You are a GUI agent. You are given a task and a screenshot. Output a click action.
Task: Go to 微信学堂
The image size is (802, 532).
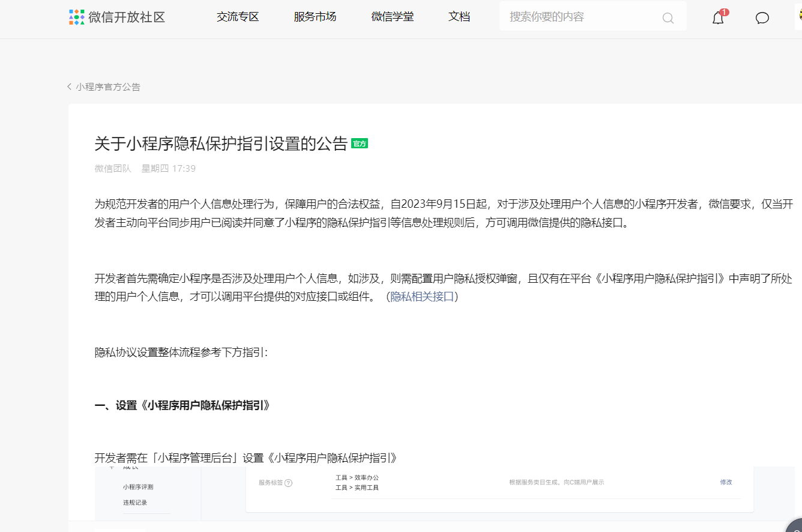point(393,17)
